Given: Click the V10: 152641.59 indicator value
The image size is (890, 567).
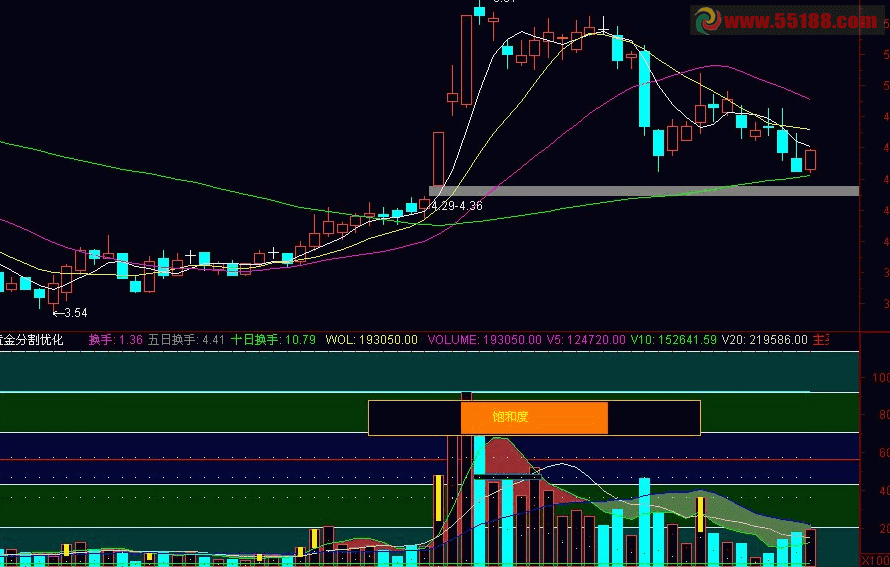Looking at the screenshot, I should pos(673,340).
